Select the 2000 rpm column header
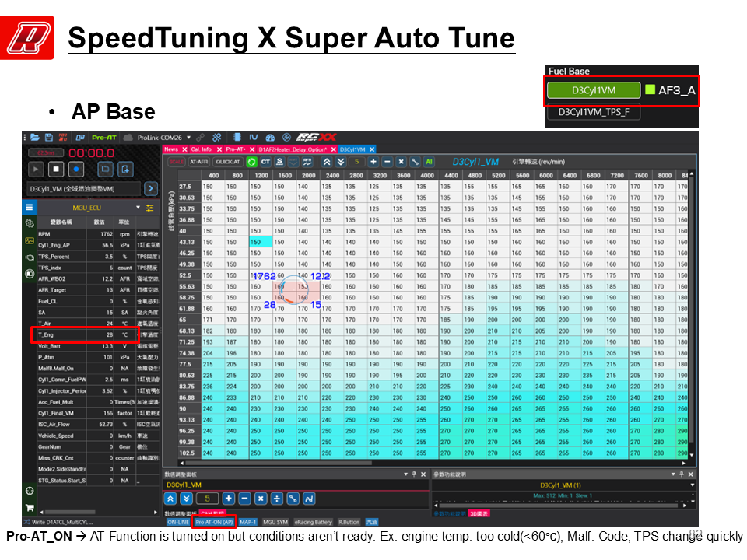This screenshot has width=747, height=560. (308, 175)
